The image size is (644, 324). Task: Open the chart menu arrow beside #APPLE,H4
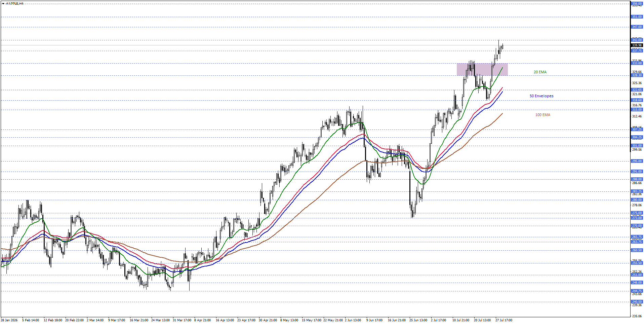[x=3, y=3]
